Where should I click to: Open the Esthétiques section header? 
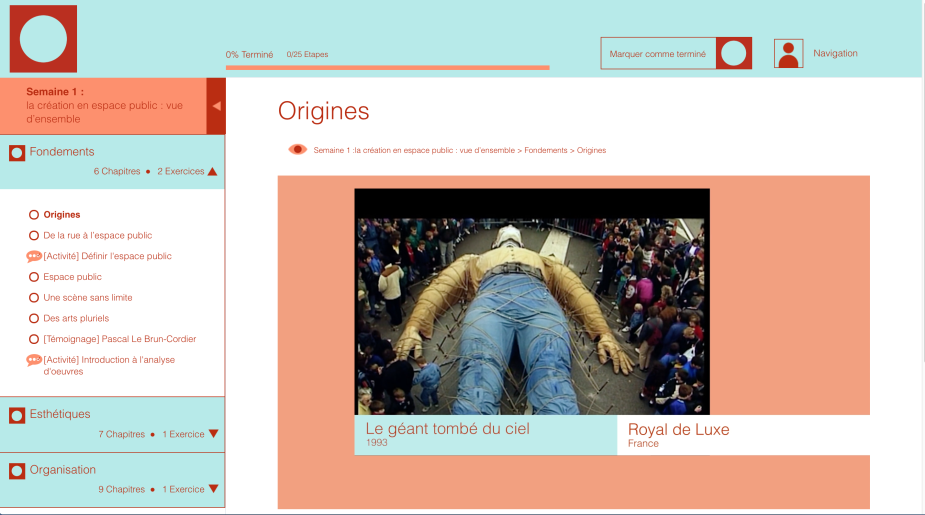coord(112,425)
